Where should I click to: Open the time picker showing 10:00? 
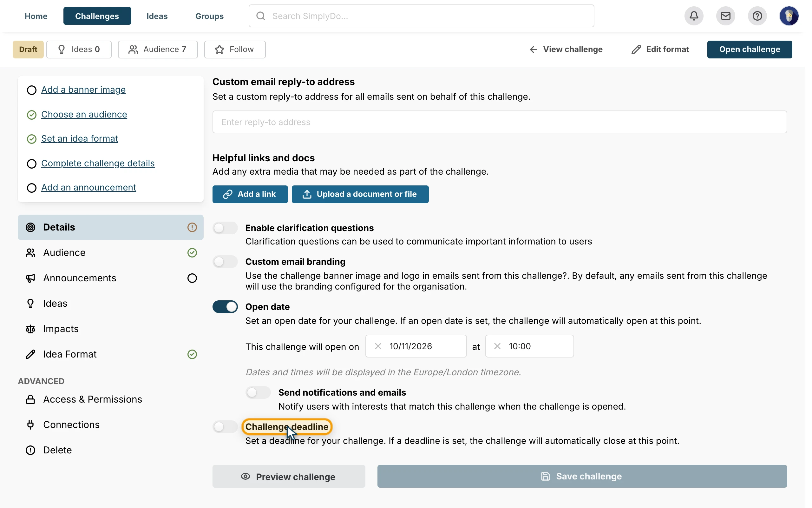click(x=529, y=346)
